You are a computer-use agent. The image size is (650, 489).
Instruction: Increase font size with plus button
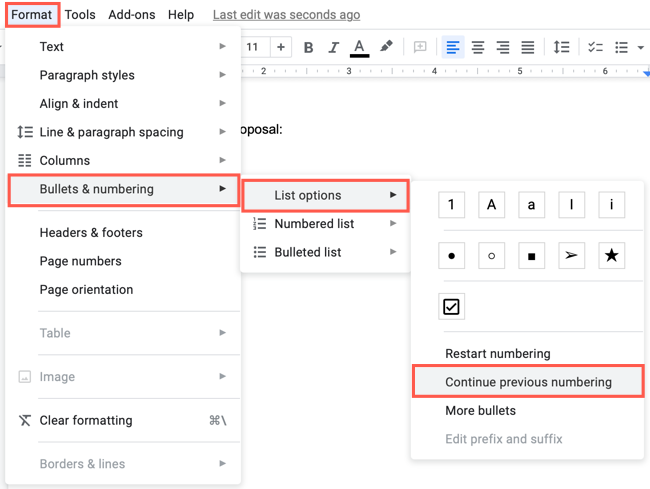pyautogui.click(x=281, y=47)
